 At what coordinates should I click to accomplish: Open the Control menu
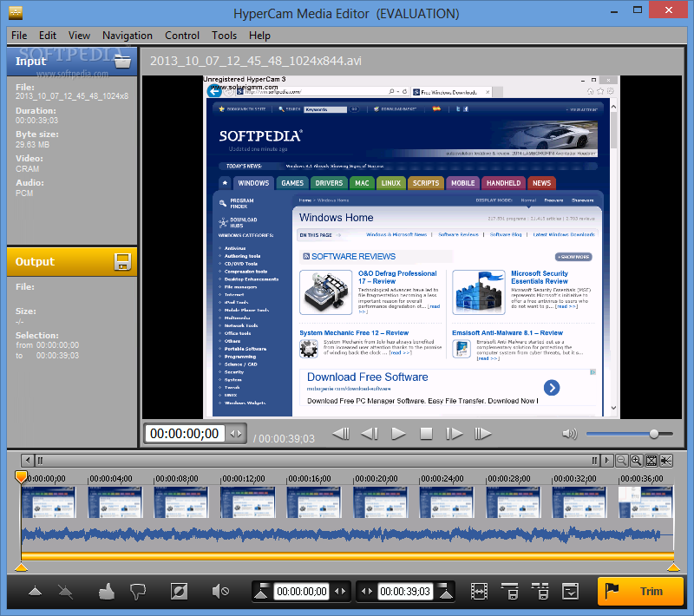(x=182, y=36)
